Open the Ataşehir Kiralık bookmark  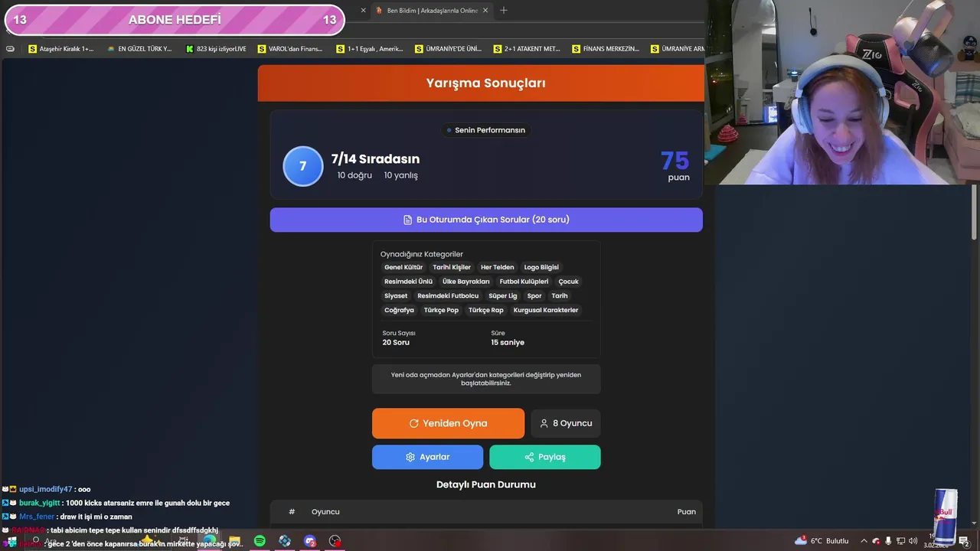[60, 49]
